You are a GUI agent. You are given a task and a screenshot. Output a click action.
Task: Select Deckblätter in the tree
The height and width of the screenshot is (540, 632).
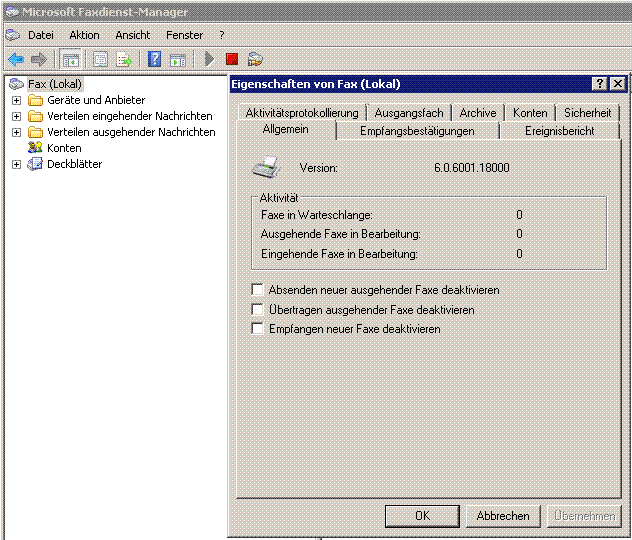(74, 164)
